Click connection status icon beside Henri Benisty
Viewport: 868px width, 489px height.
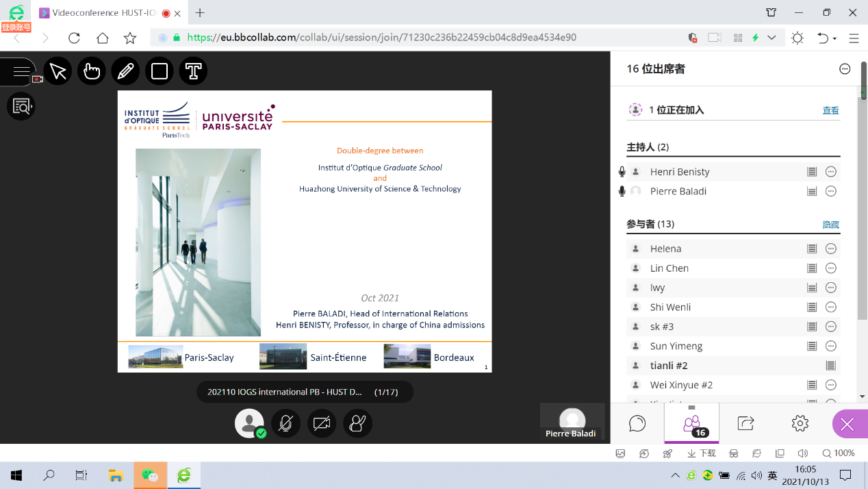click(x=812, y=172)
